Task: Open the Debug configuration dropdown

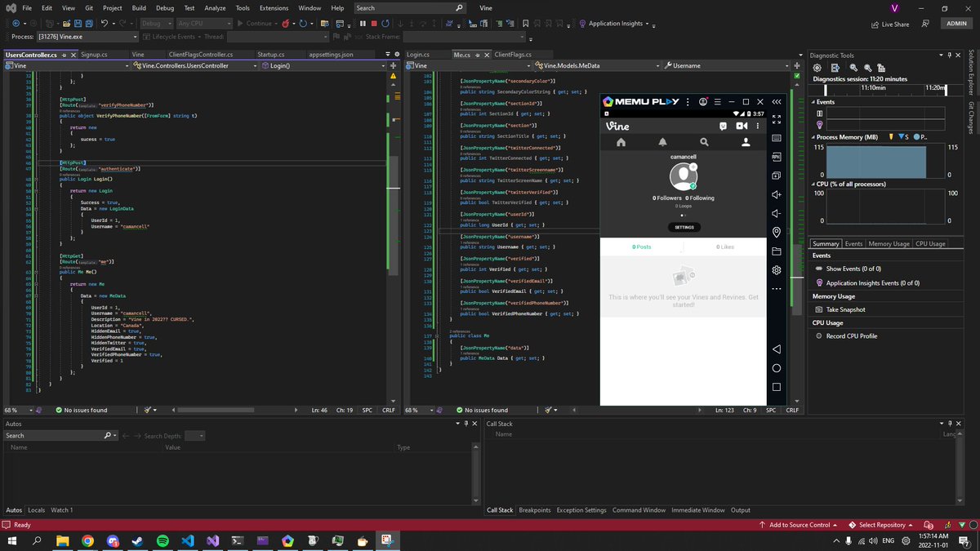Action: coord(157,24)
